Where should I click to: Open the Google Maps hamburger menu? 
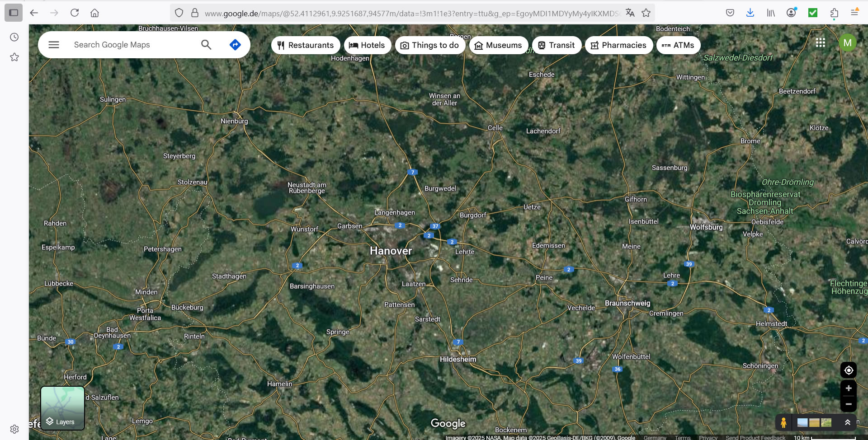[x=54, y=45]
